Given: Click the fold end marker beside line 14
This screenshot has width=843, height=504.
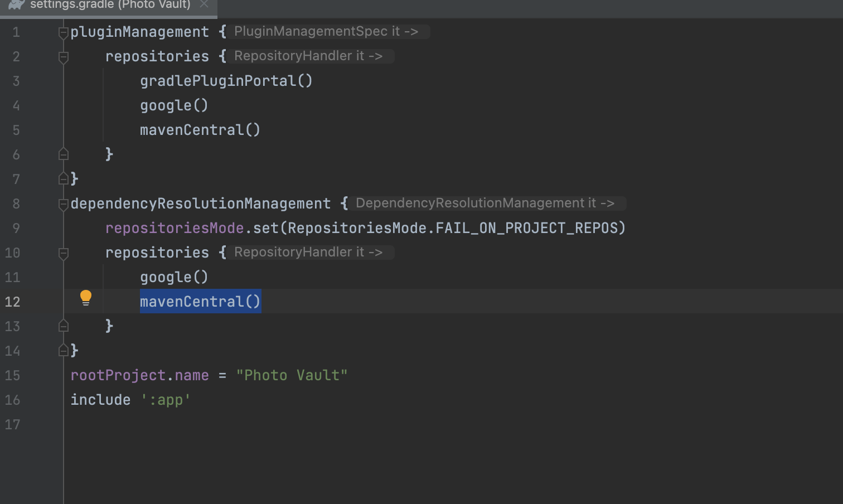Looking at the screenshot, I should point(63,350).
